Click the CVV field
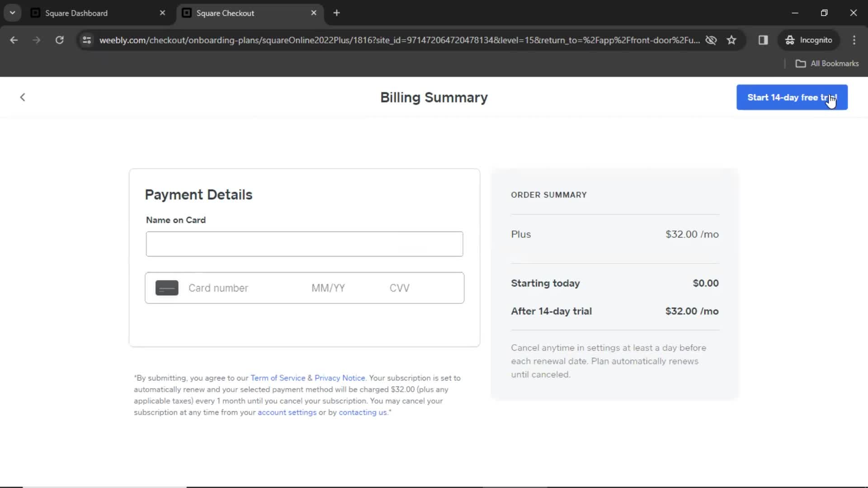 pos(400,288)
